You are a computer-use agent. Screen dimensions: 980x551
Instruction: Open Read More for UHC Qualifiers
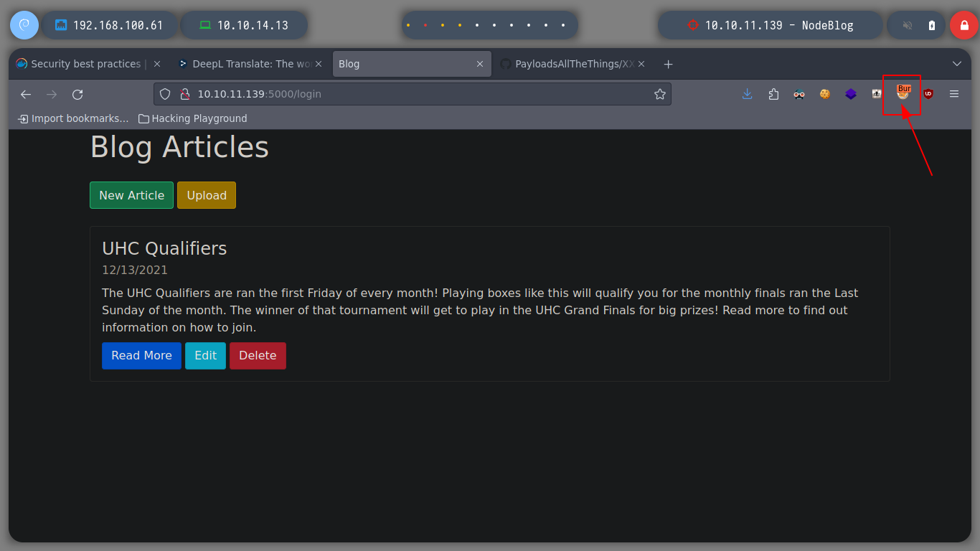(141, 356)
